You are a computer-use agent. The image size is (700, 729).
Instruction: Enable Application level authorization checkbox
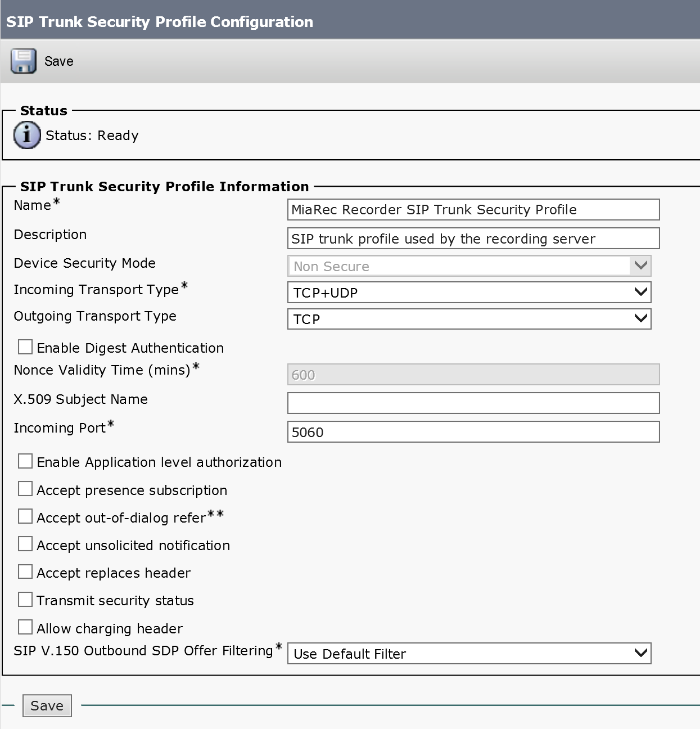(25, 461)
